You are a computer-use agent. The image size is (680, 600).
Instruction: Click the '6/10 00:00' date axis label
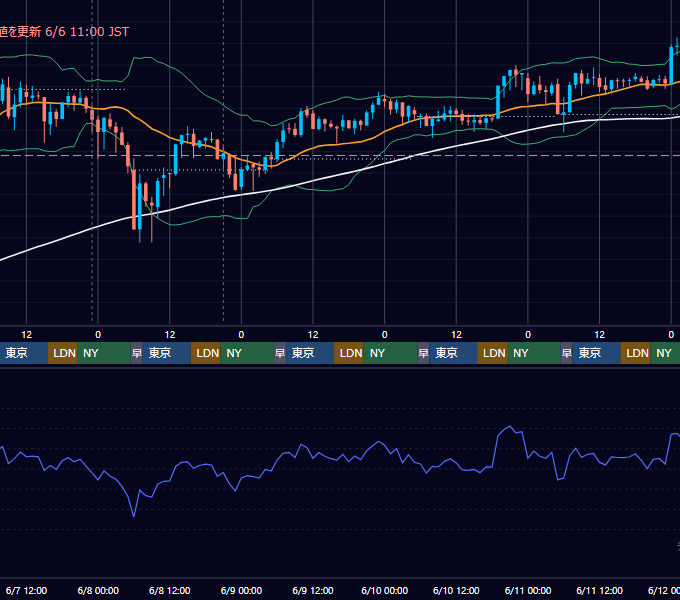pos(385,590)
